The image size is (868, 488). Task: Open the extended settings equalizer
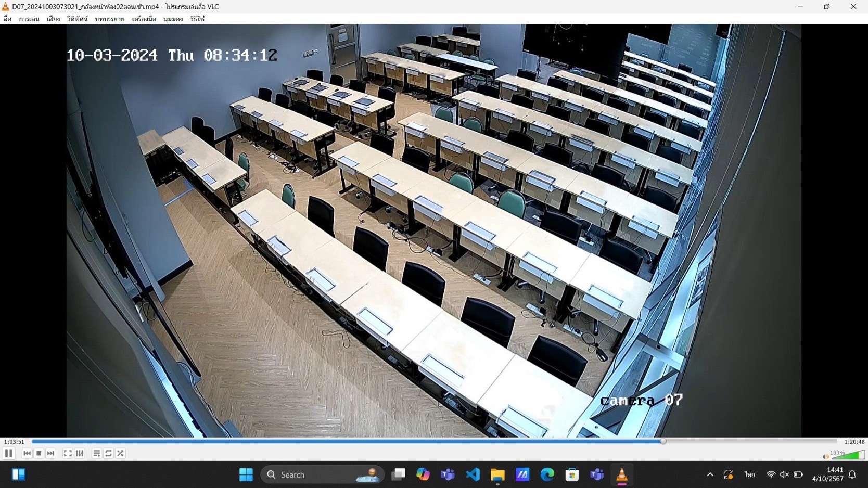(79, 453)
